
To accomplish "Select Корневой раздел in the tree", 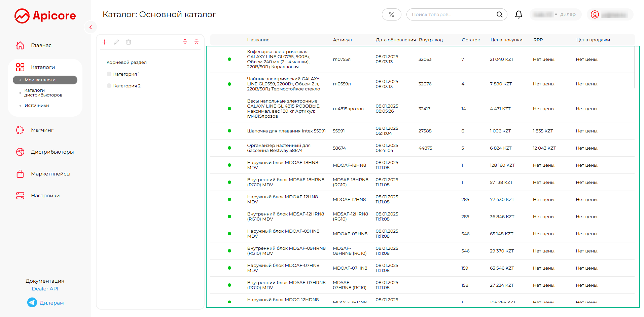I will pyautogui.click(x=127, y=63).
